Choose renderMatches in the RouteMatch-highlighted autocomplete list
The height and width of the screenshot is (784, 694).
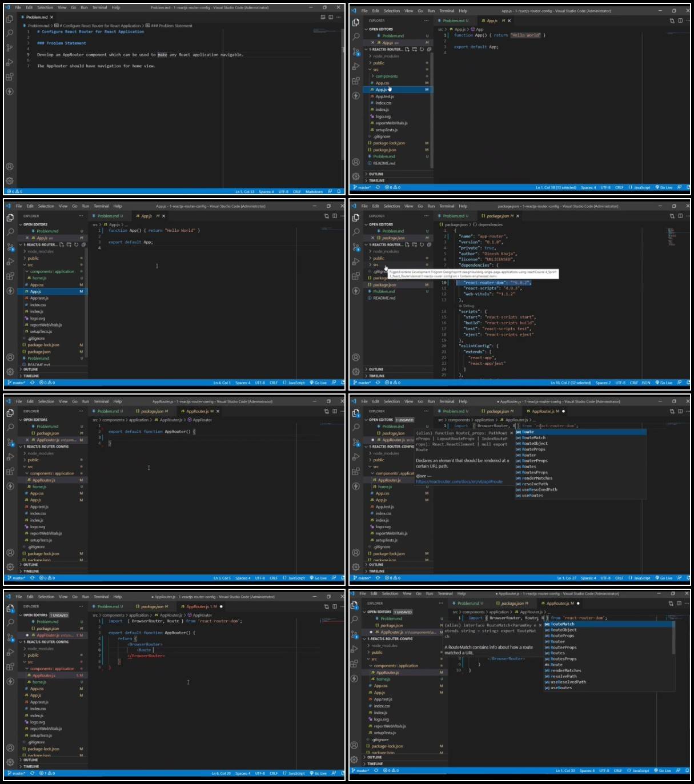(x=608, y=670)
